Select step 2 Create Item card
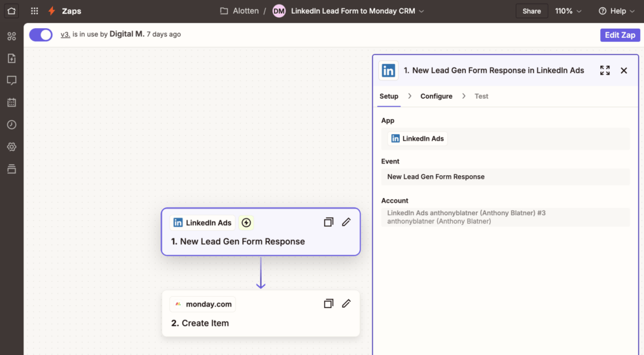Screen dimensions: 644x355 pyautogui.click(x=260, y=314)
